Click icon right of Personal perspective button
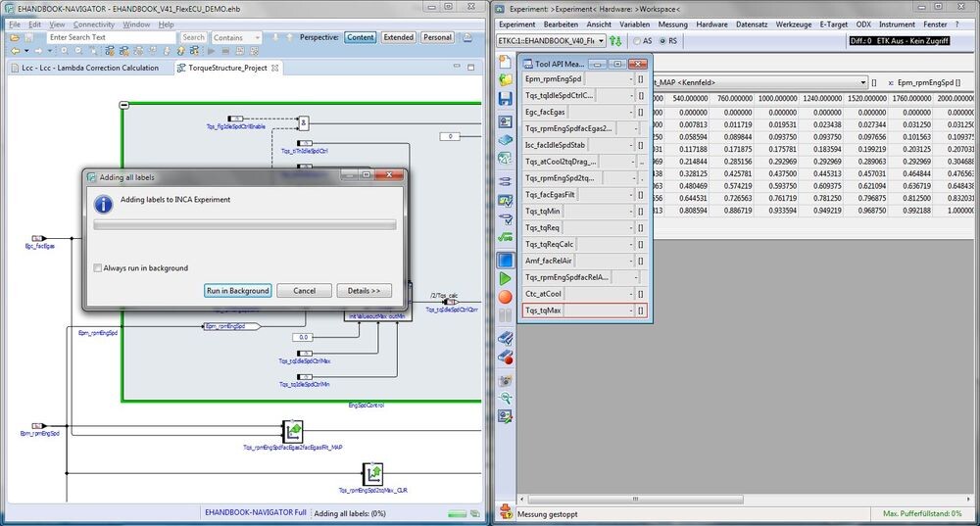 [467, 37]
